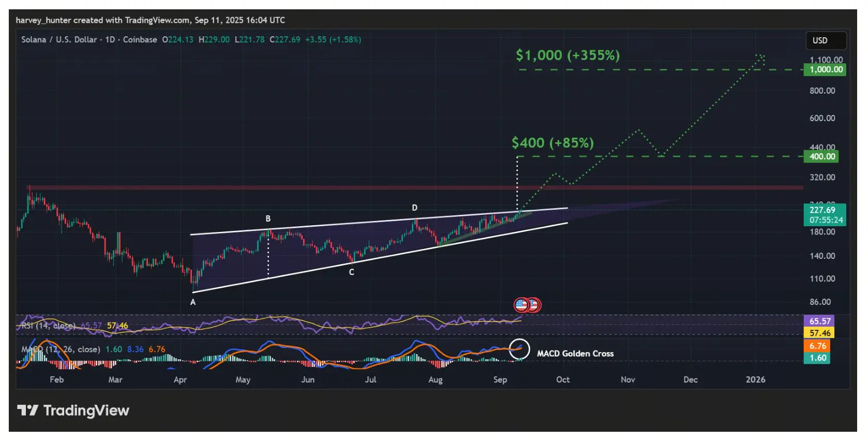The width and height of the screenshot is (868, 439).
Task: Click the TradingView logo at the bottom
Action: (x=73, y=411)
